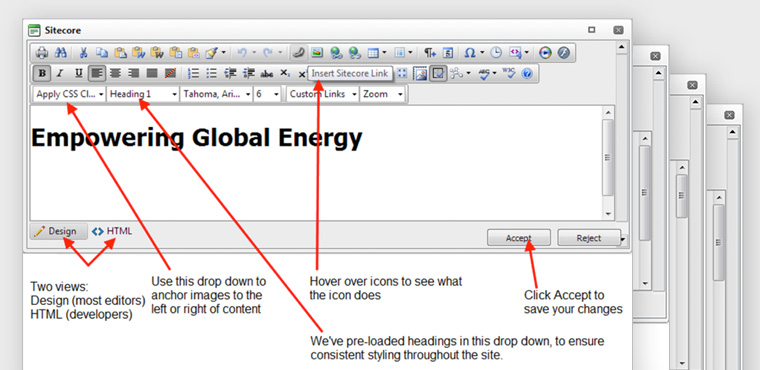Select the blue-W Paste from Word icon

click(x=139, y=52)
